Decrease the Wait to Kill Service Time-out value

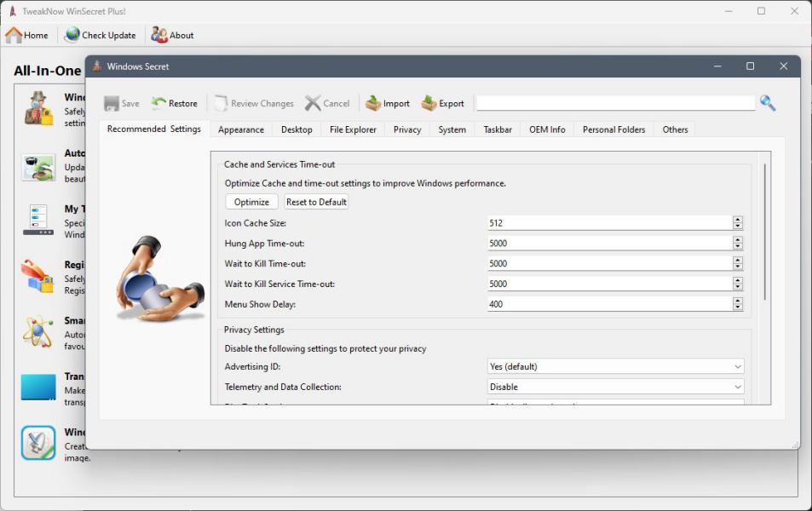coord(738,287)
